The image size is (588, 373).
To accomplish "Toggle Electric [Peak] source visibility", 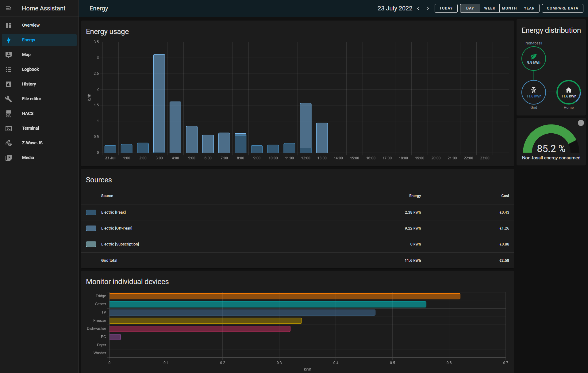I will (91, 212).
